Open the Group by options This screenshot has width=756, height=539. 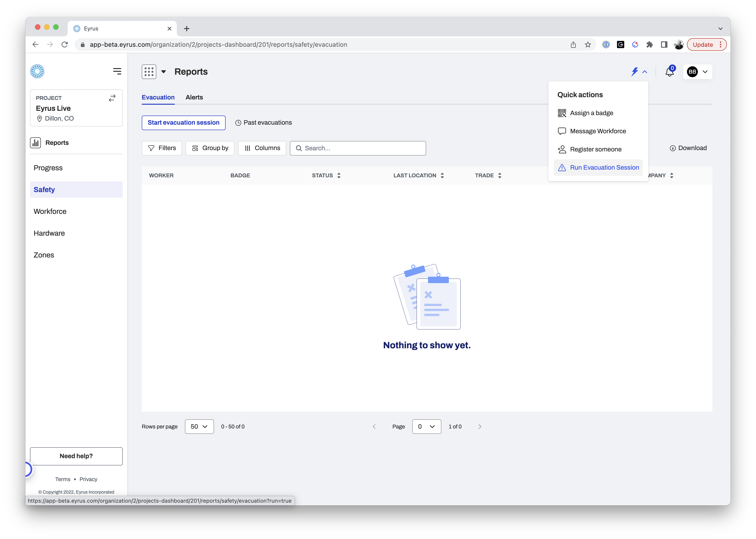[x=210, y=148]
